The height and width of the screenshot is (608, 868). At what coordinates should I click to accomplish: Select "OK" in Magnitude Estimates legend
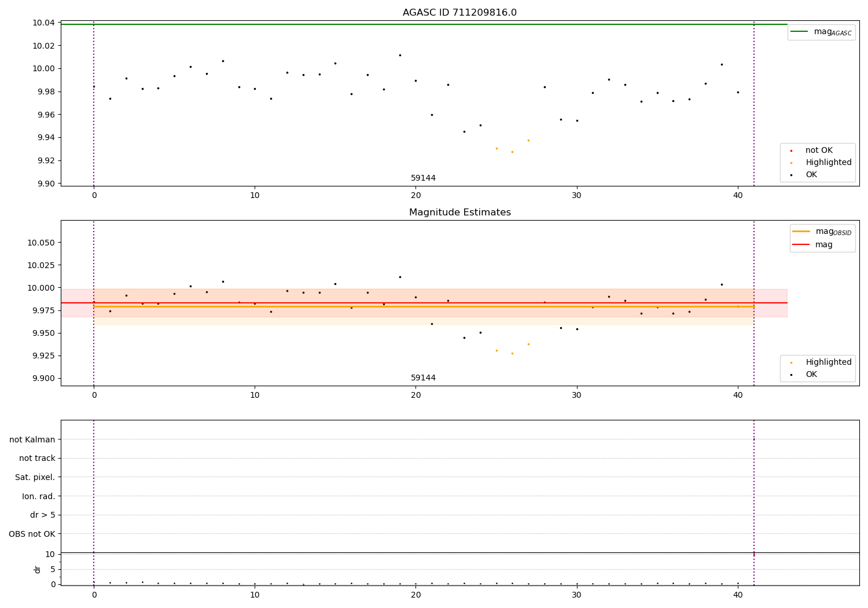(804, 375)
